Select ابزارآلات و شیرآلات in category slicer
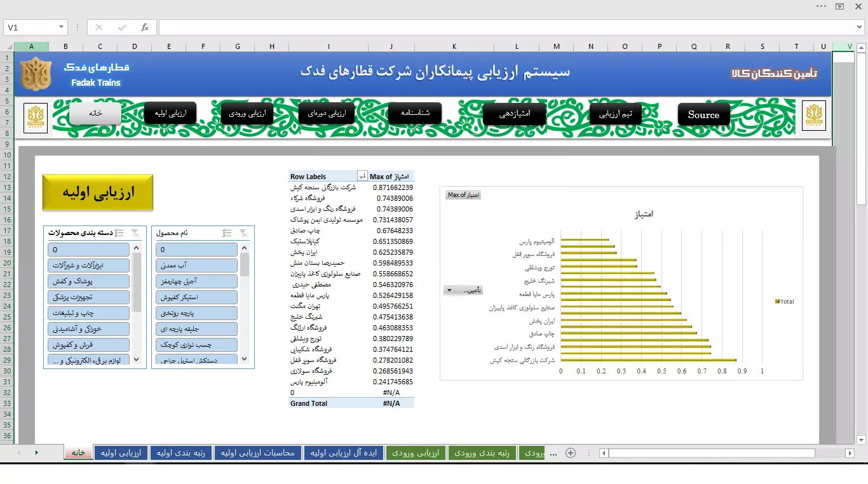Image resolution: width=868 pixels, height=484 pixels. (88, 266)
